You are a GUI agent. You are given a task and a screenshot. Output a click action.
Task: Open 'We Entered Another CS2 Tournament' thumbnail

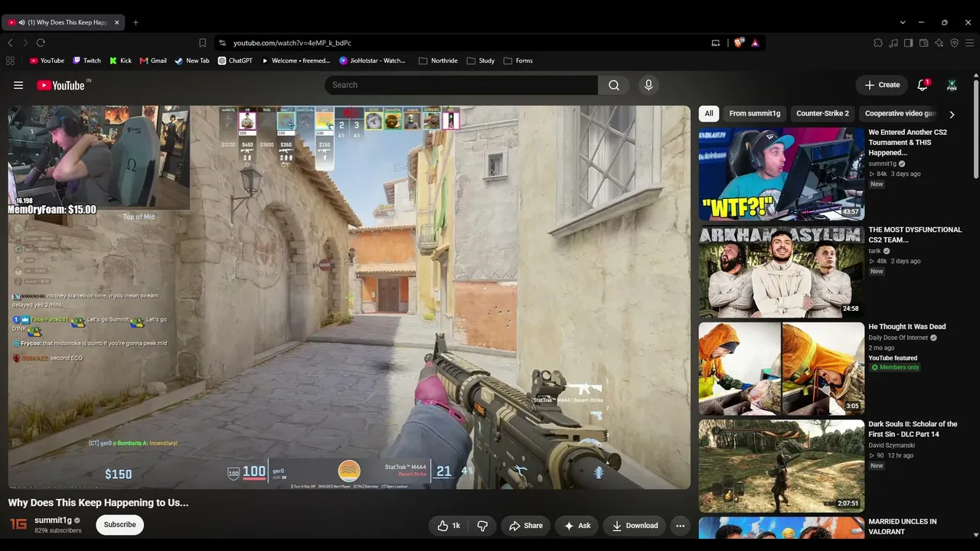coord(781,174)
